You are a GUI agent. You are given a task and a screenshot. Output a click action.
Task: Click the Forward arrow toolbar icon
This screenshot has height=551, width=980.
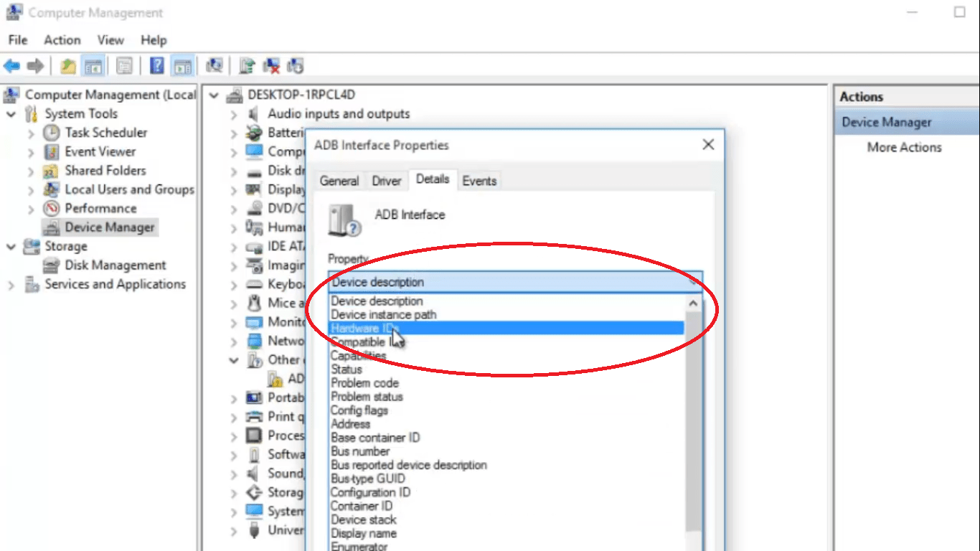click(35, 67)
